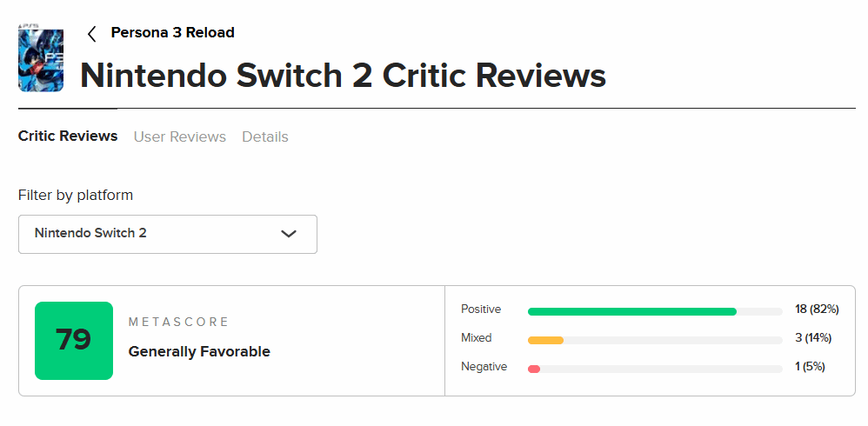Viewport: 868px width, 426px height.
Task: Switch to the Critic Reviews tab
Action: (68, 136)
